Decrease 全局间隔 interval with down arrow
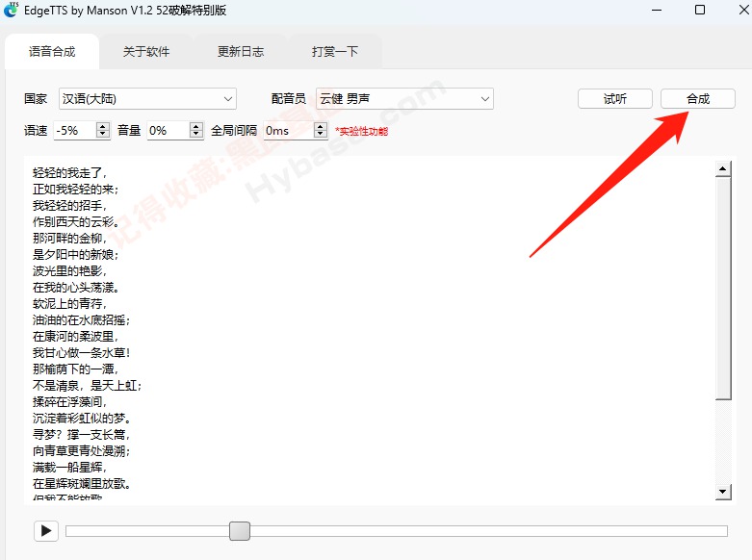The height and width of the screenshot is (560, 752). 321,135
